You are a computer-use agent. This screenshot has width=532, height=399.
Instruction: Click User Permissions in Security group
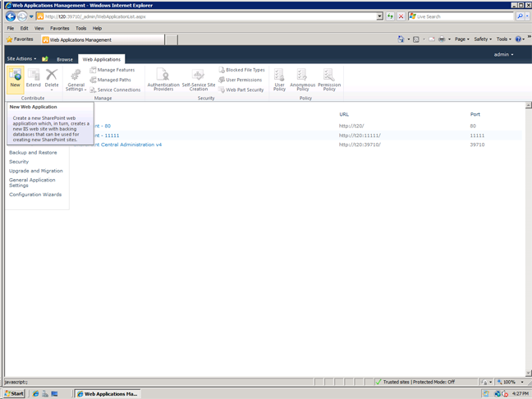[x=241, y=80]
